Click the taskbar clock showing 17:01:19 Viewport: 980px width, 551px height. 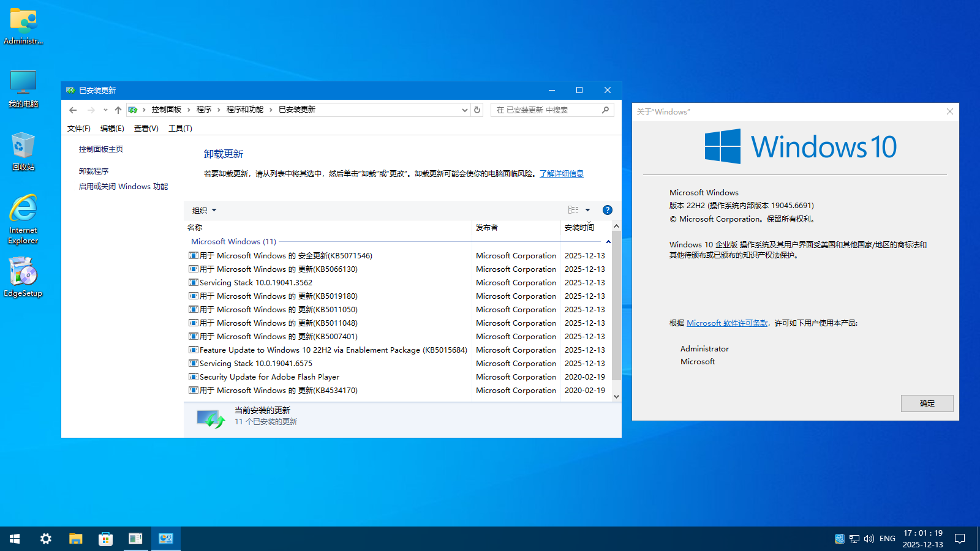pos(923,539)
